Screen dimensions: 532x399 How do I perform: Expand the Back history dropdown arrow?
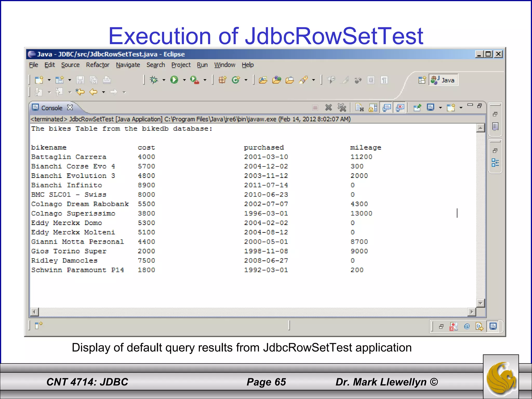[x=103, y=92]
